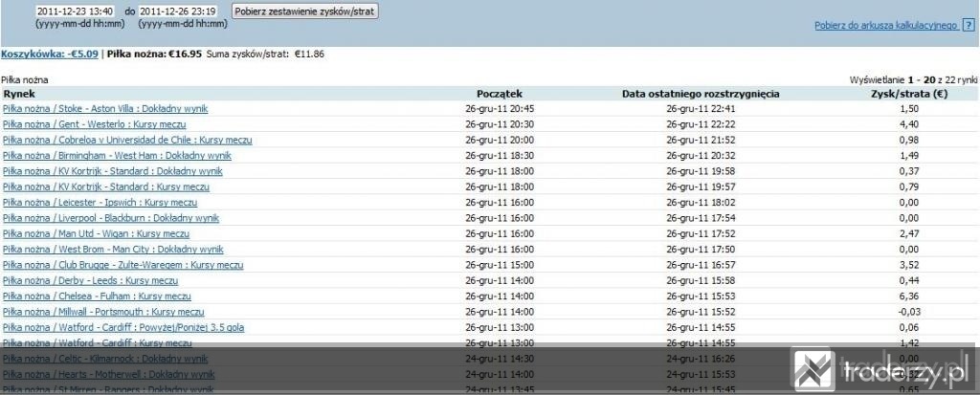Click the Pobierz zestawienie zysków/strat button
The image size is (980, 395).
[304, 11]
